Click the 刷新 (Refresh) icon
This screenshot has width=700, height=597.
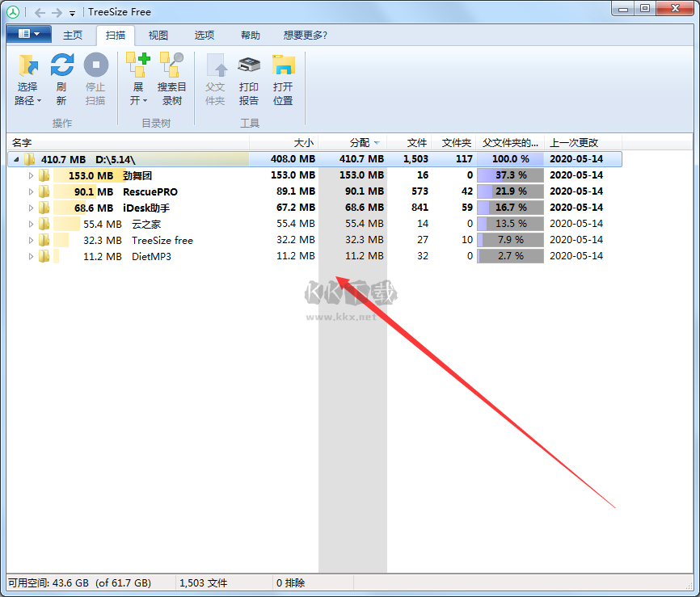[x=61, y=66]
